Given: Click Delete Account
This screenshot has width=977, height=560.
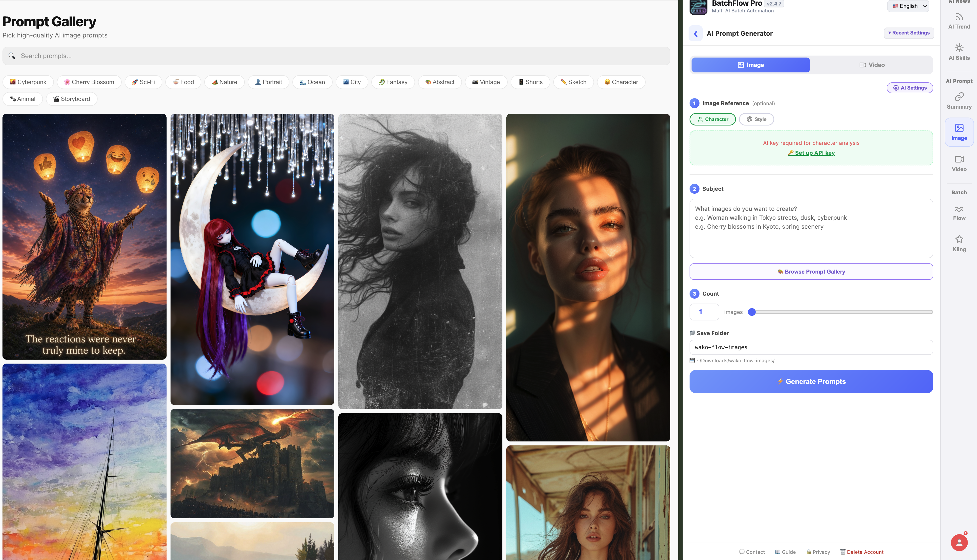Looking at the screenshot, I should tap(862, 552).
